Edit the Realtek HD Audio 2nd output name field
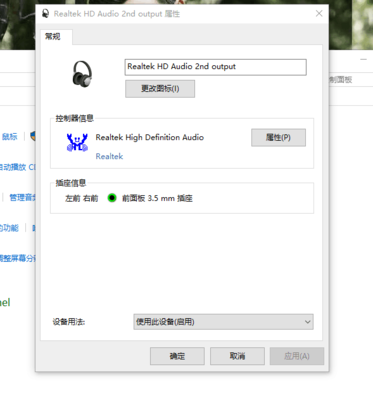The image size is (373, 400). tap(215, 67)
